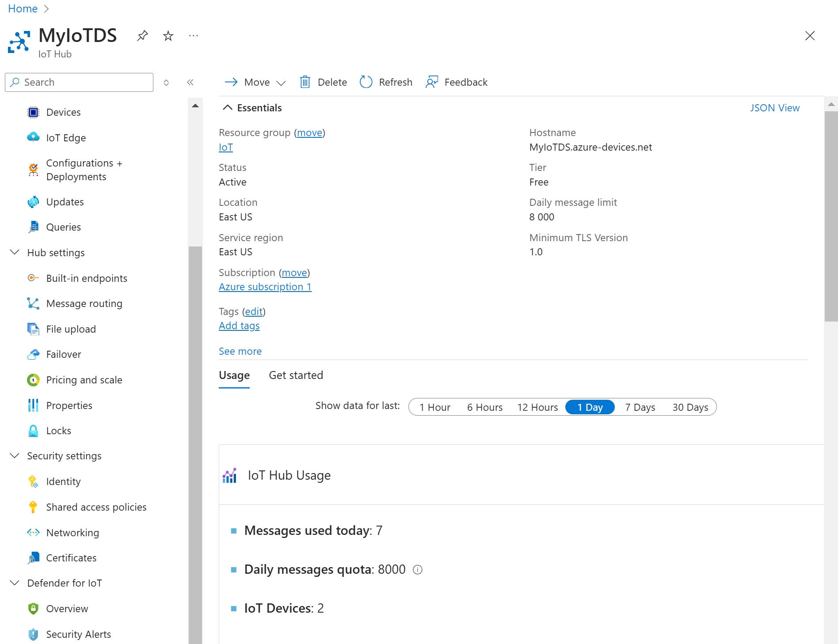Click the IoT Edge cloud icon
The width and height of the screenshot is (838, 644).
pos(33,137)
